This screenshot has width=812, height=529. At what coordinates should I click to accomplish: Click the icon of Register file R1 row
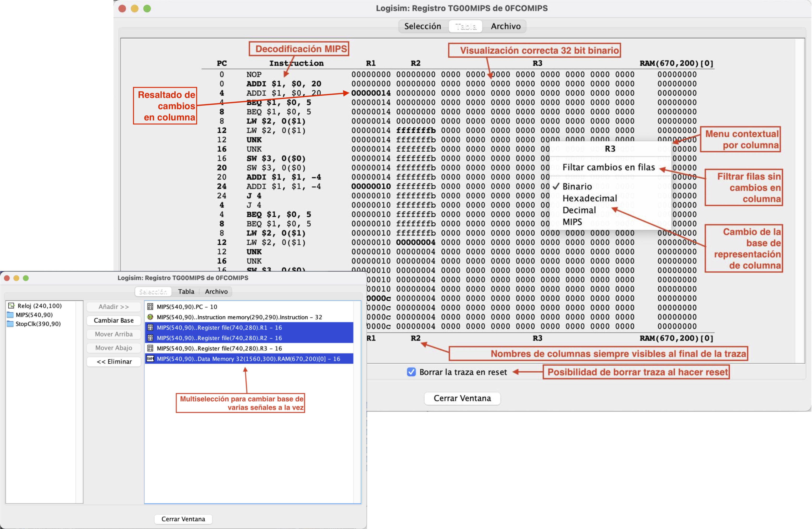(x=150, y=327)
